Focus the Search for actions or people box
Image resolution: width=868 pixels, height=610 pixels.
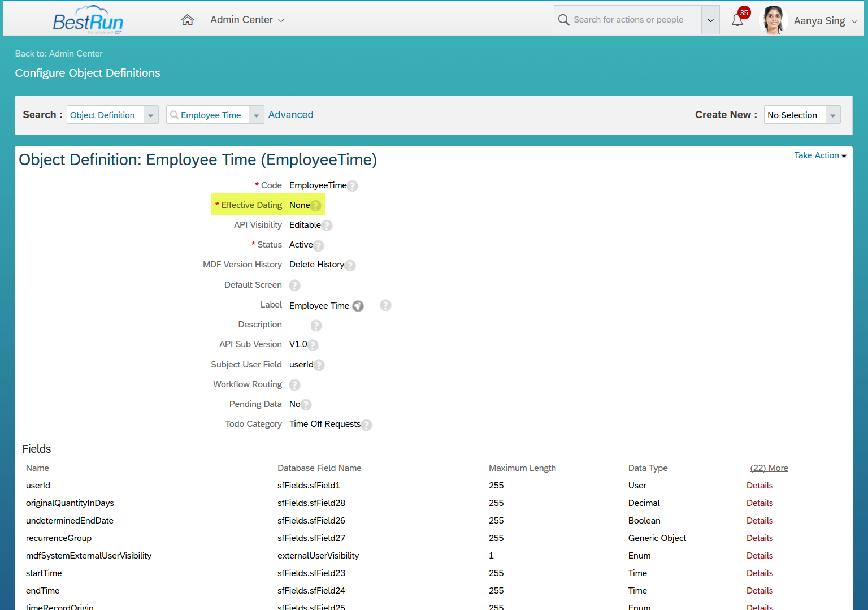point(628,20)
